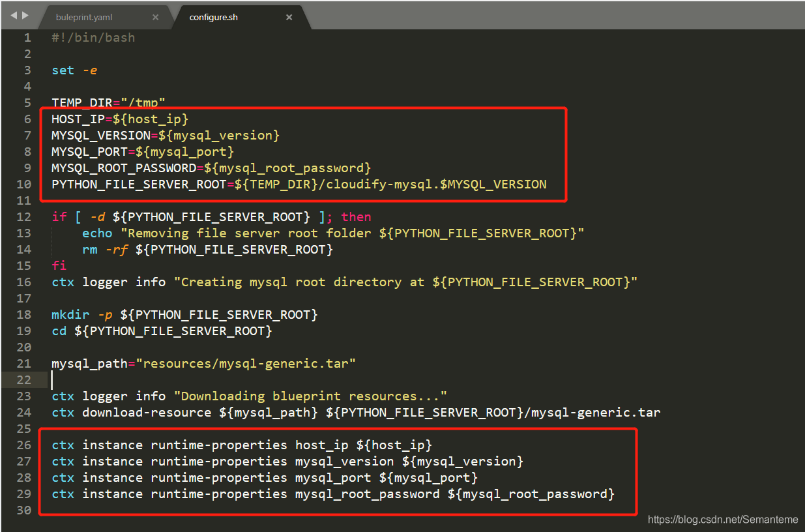Screen dimensions: 805x532
Task: Click the PYTHON_FILE_SERVER_ROOT assignment on line 10
Action: pos(299,185)
